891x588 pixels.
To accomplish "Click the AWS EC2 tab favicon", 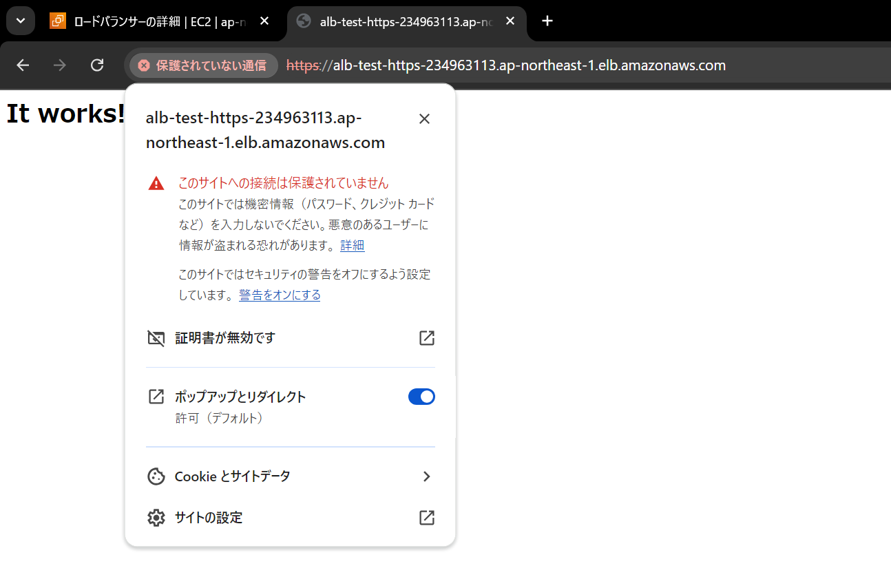I will click(58, 21).
